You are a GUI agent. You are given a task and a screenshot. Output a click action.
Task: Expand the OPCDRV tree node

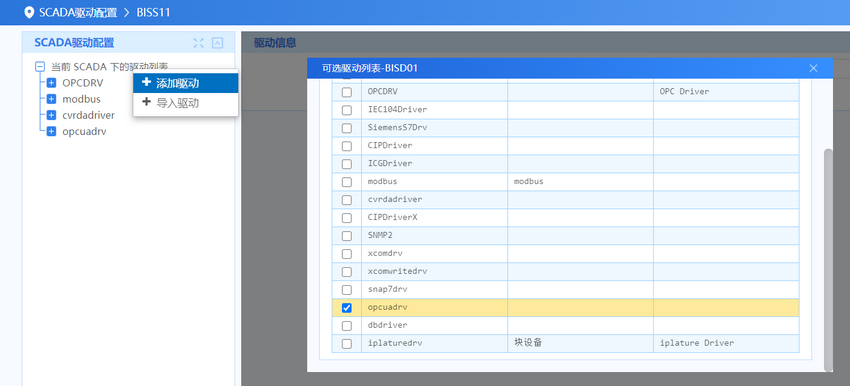[x=51, y=83]
